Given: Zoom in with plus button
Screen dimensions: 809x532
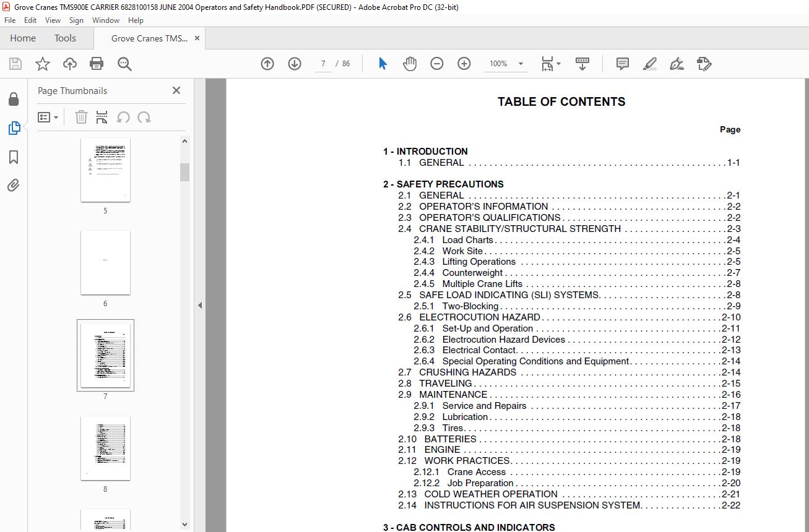Looking at the screenshot, I should 464,64.
